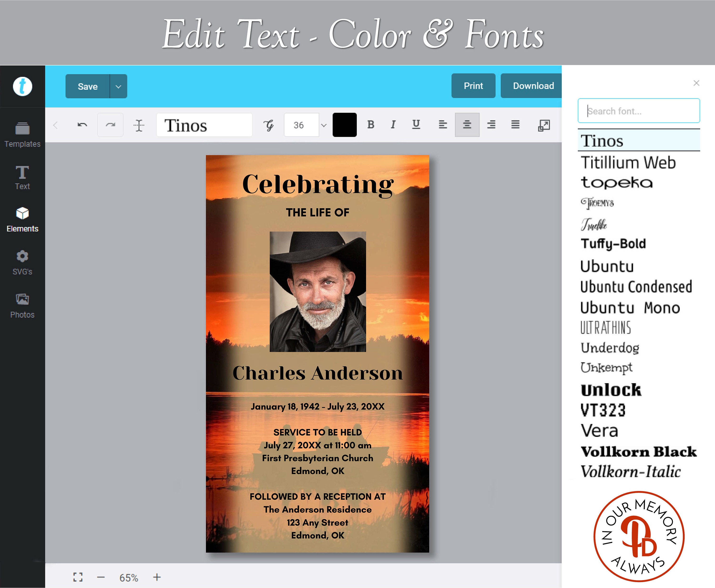The width and height of the screenshot is (715, 588).
Task: Zoom out with the minus icon
Action: [101, 577]
